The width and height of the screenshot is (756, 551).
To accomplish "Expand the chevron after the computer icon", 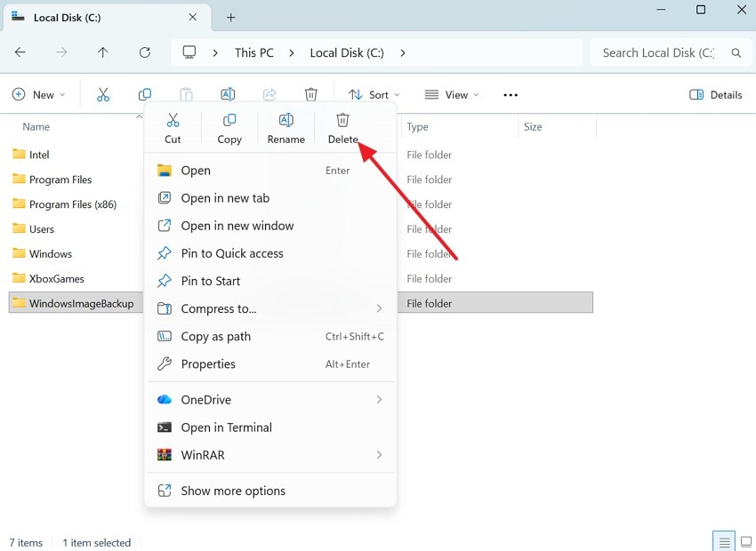I will [215, 53].
